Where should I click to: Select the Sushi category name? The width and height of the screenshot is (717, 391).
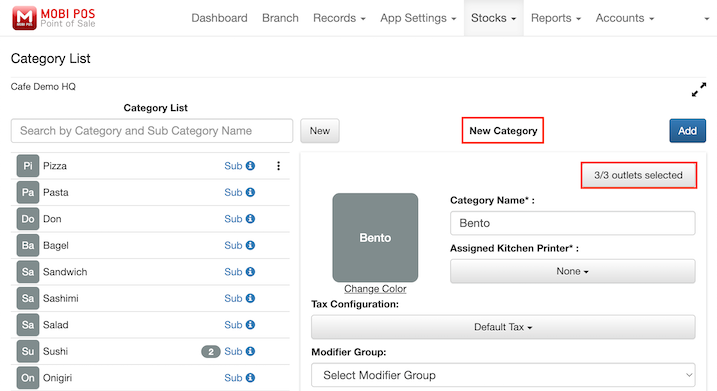[x=55, y=352]
